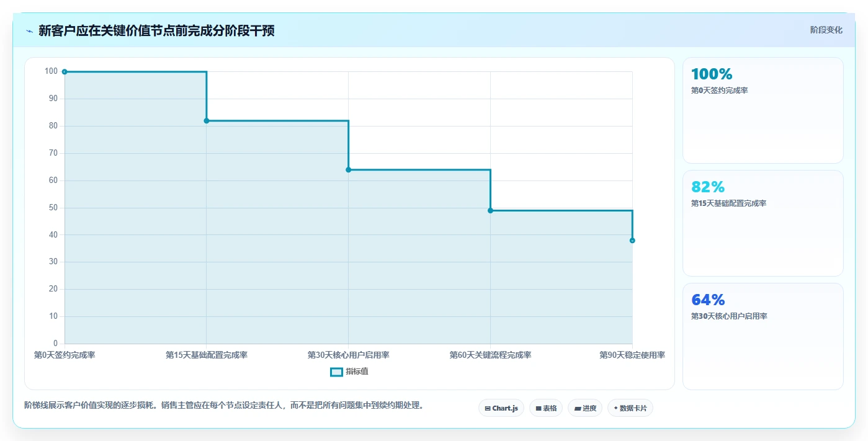
Task: Click the lightning icon beside the title
Action: (x=29, y=31)
